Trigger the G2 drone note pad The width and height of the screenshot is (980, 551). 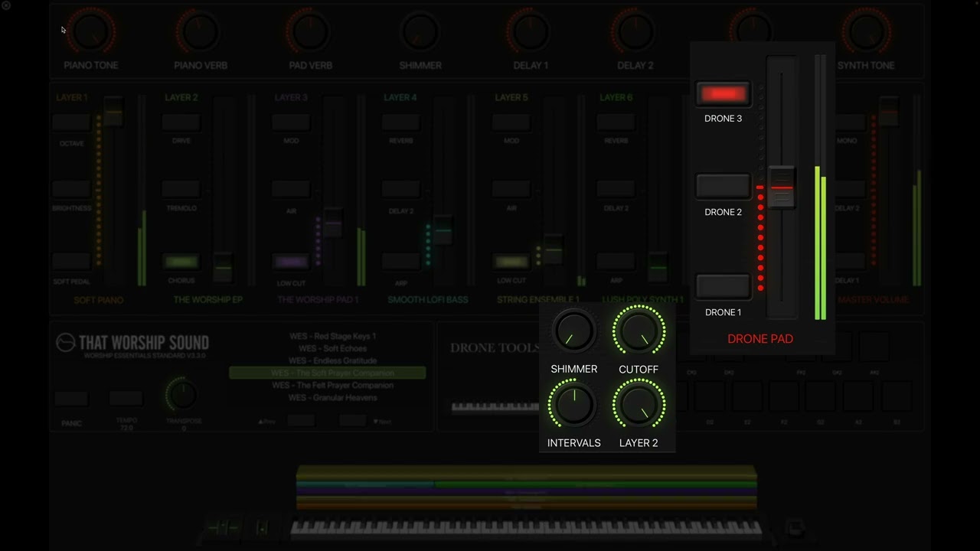point(820,396)
